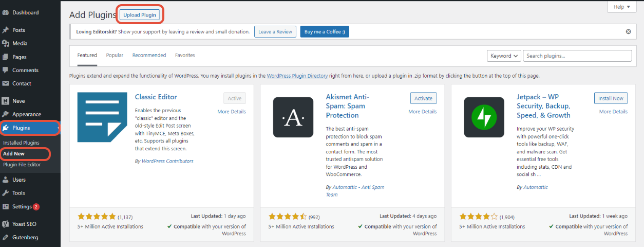644x247 pixels.
Task: Click 'Last Updated: 1 week ago' text
Action: [598, 216]
